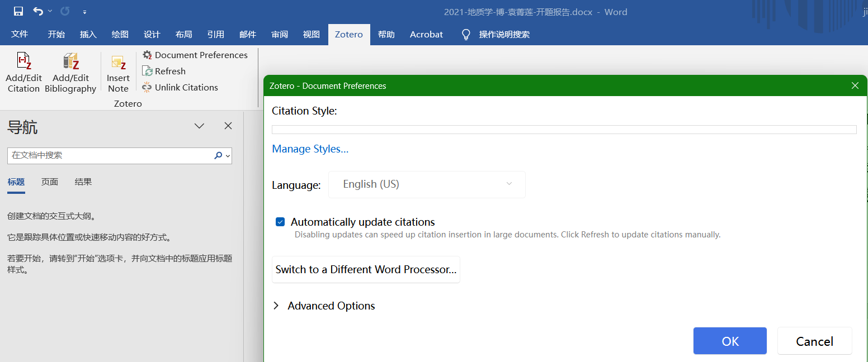Image resolution: width=868 pixels, height=362 pixels.
Task: Switch to the 绘图 ribbon tab
Action: [x=120, y=34]
